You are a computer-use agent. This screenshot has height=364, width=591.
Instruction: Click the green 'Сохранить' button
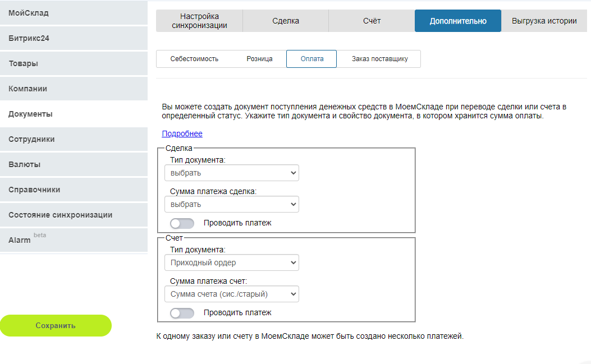click(x=56, y=325)
